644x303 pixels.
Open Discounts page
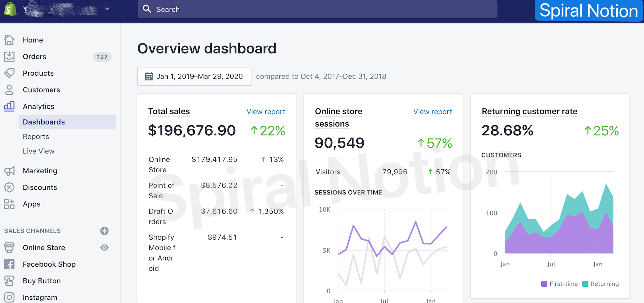(40, 188)
